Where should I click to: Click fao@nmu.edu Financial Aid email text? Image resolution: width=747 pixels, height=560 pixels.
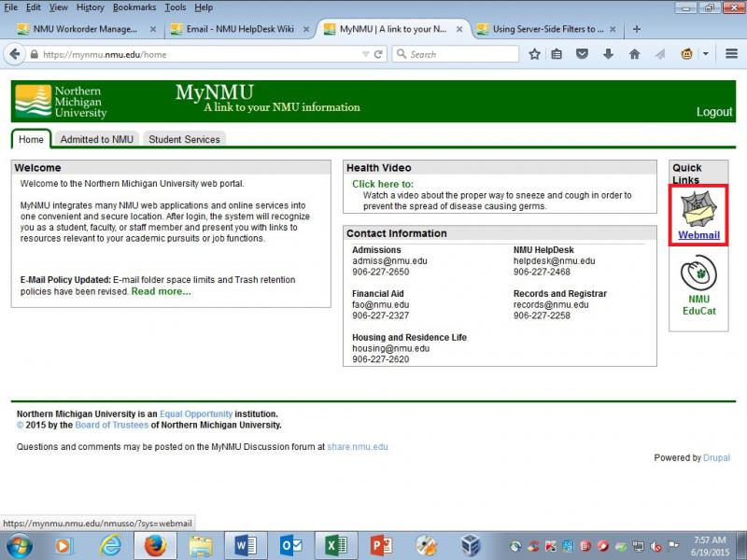click(381, 304)
